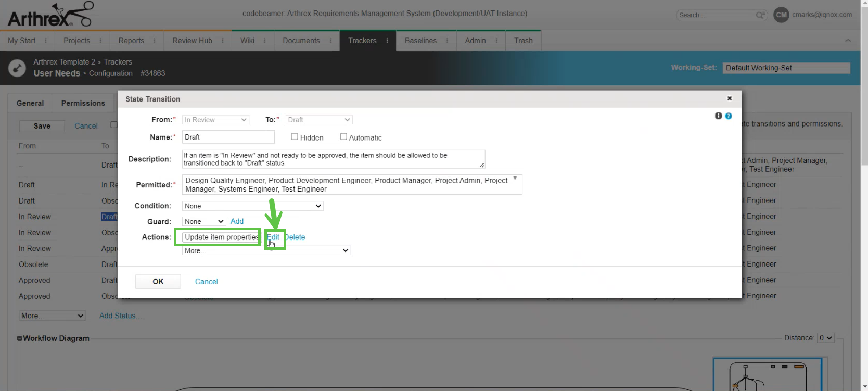Close the State Transition dialog
The width and height of the screenshot is (868, 391).
click(x=730, y=98)
